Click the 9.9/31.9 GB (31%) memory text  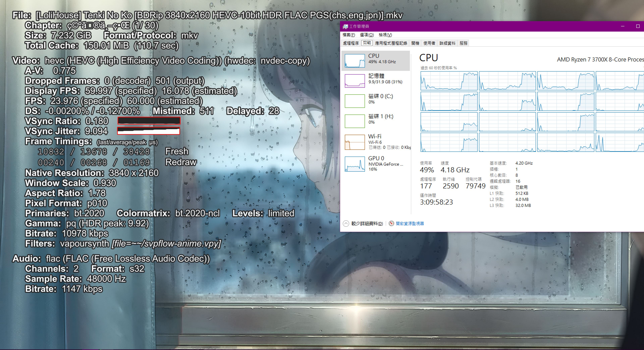click(x=385, y=82)
